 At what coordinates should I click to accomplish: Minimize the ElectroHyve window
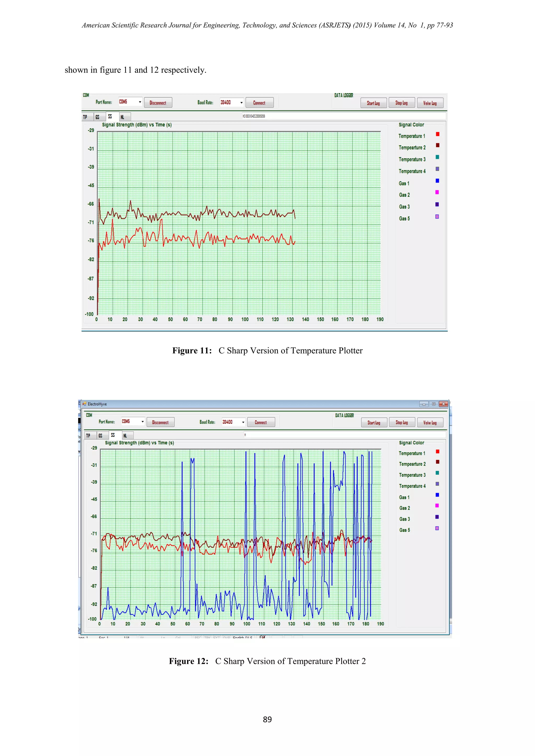coord(424,404)
